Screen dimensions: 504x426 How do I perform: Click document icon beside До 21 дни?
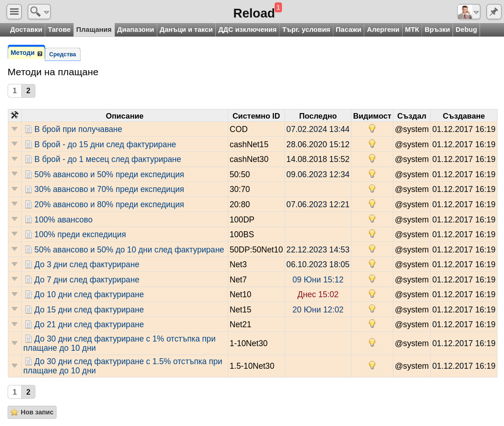point(29,324)
